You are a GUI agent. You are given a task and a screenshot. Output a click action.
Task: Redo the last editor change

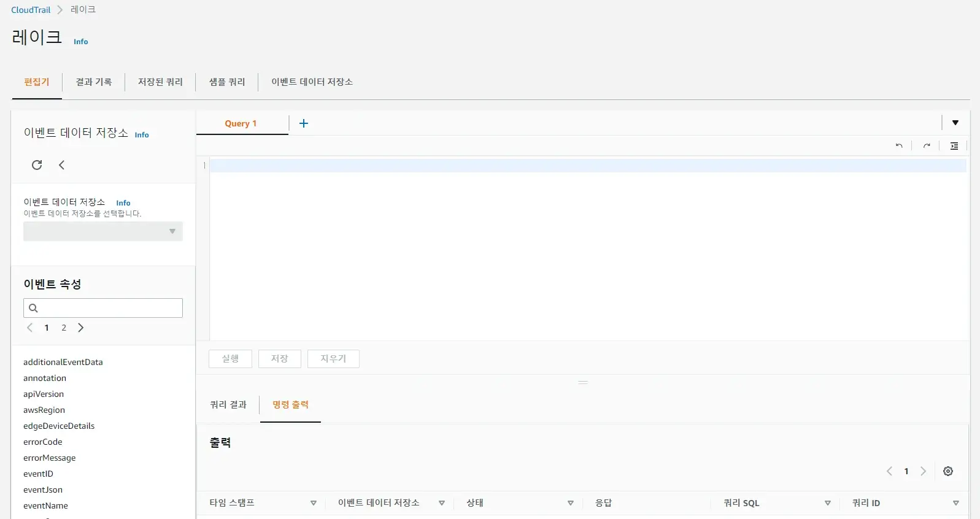(x=927, y=146)
